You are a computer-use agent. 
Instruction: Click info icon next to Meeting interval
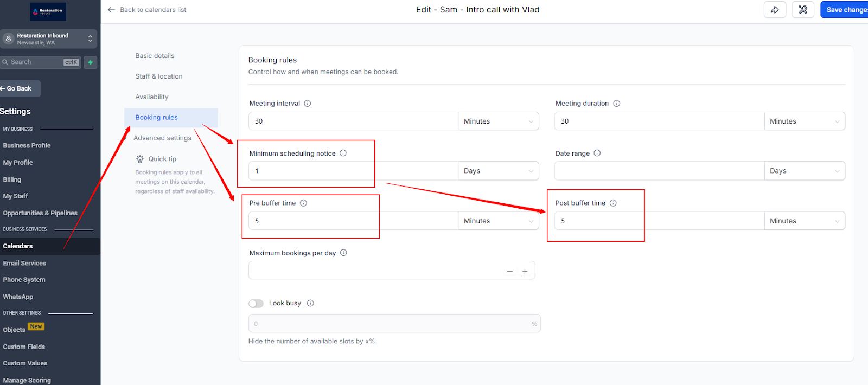[308, 104]
